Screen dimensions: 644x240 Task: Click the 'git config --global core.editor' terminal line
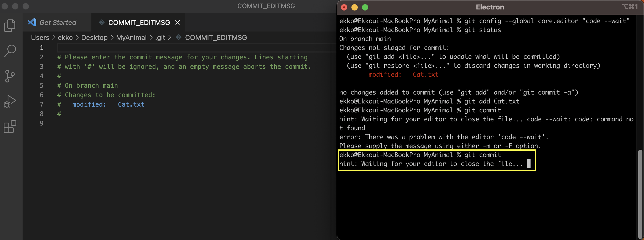(484, 21)
